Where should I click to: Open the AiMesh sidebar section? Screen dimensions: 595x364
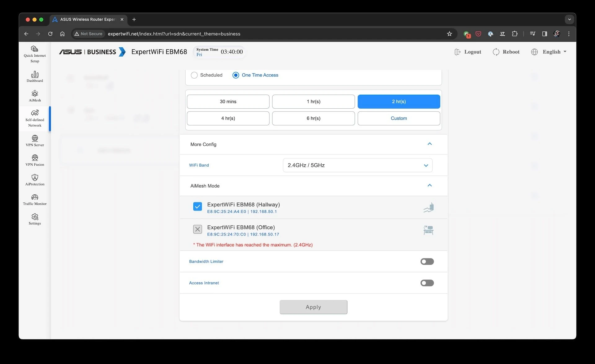click(x=35, y=96)
